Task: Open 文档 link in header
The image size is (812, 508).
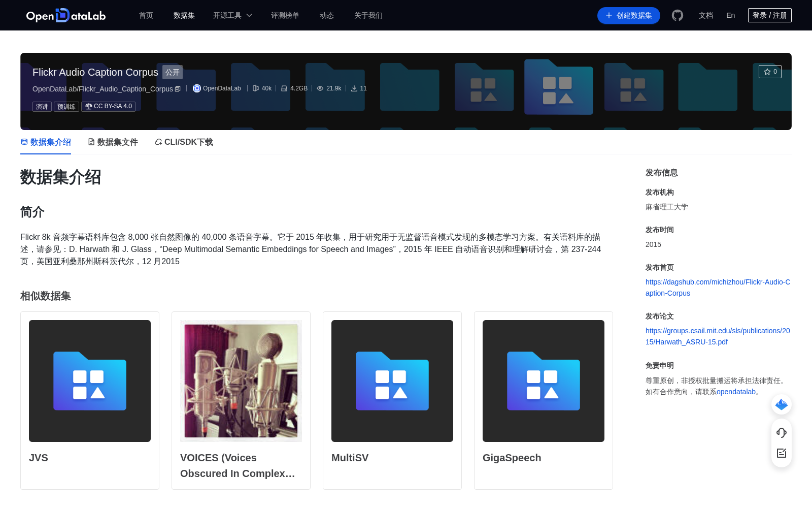Action: pos(706,15)
